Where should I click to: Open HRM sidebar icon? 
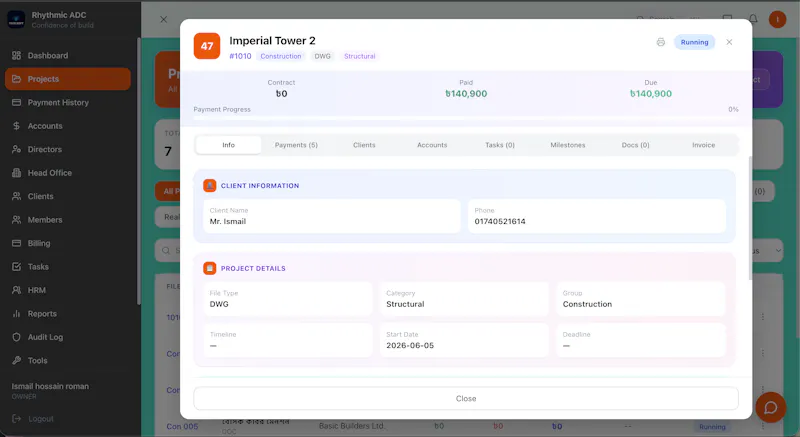16,290
